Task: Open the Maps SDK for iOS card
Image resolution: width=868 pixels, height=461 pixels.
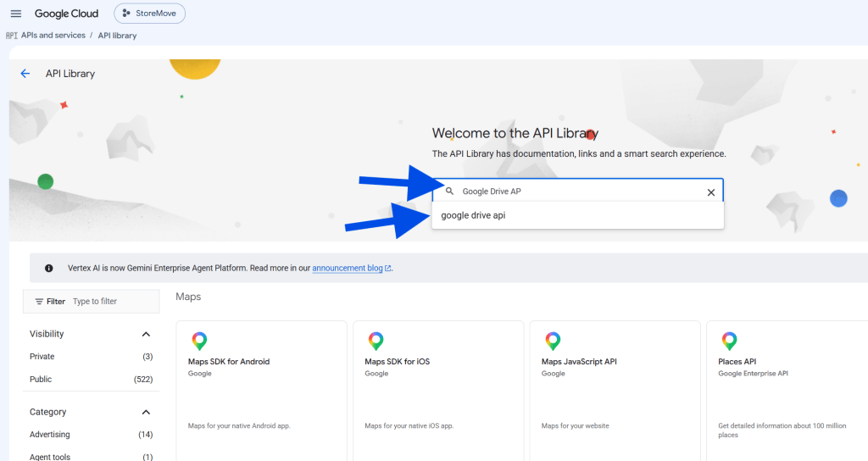Action: (438, 391)
